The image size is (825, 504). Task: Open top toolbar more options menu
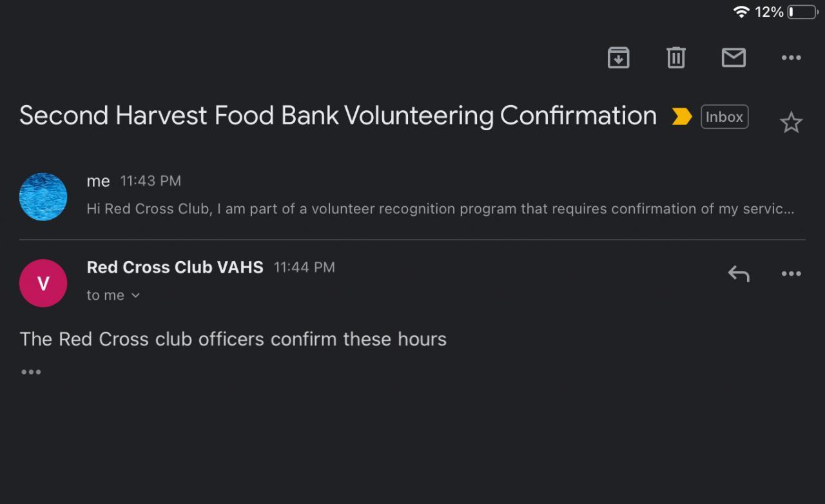point(791,58)
